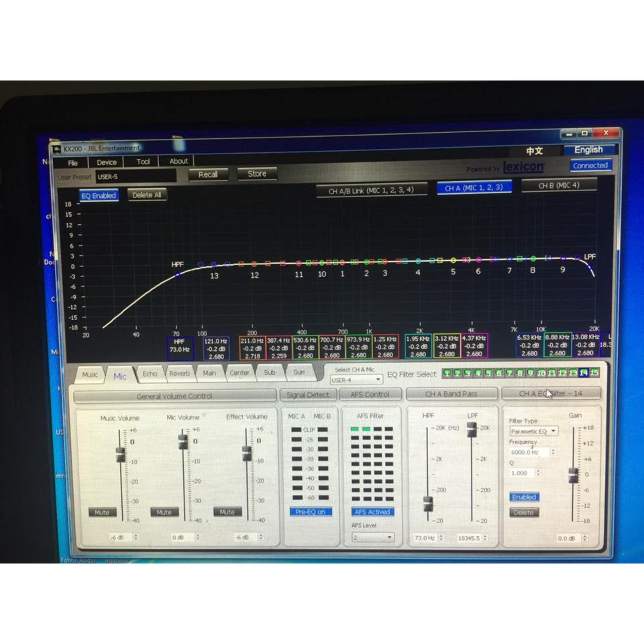This screenshot has height=644, width=644.
Task: Click Delete All EQ filters
Action: 147,195
